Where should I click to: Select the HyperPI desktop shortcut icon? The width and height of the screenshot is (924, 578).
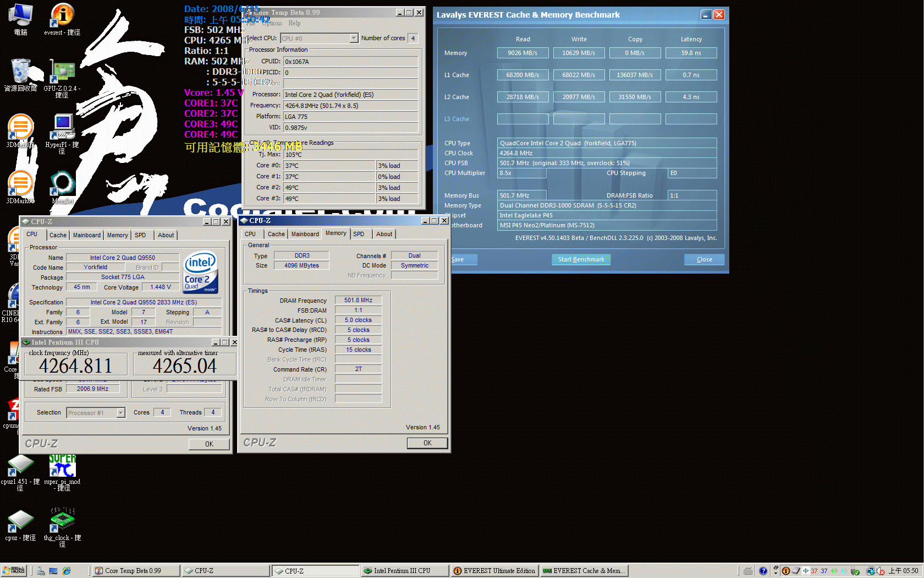coord(62,128)
